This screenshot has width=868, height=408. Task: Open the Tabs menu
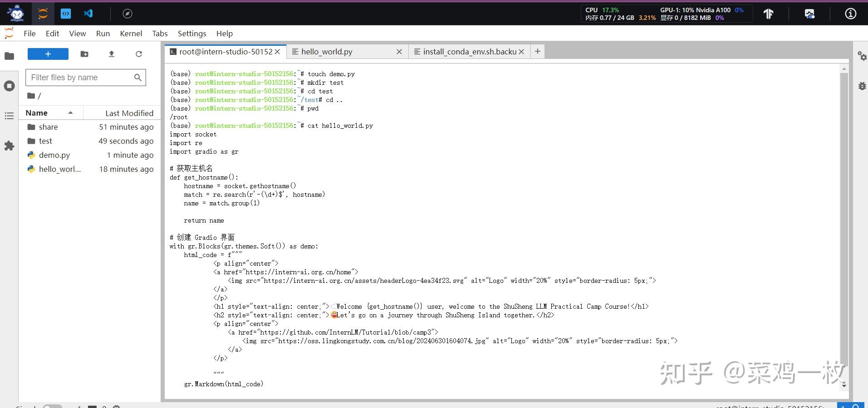pyautogui.click(x=160, y=34)
